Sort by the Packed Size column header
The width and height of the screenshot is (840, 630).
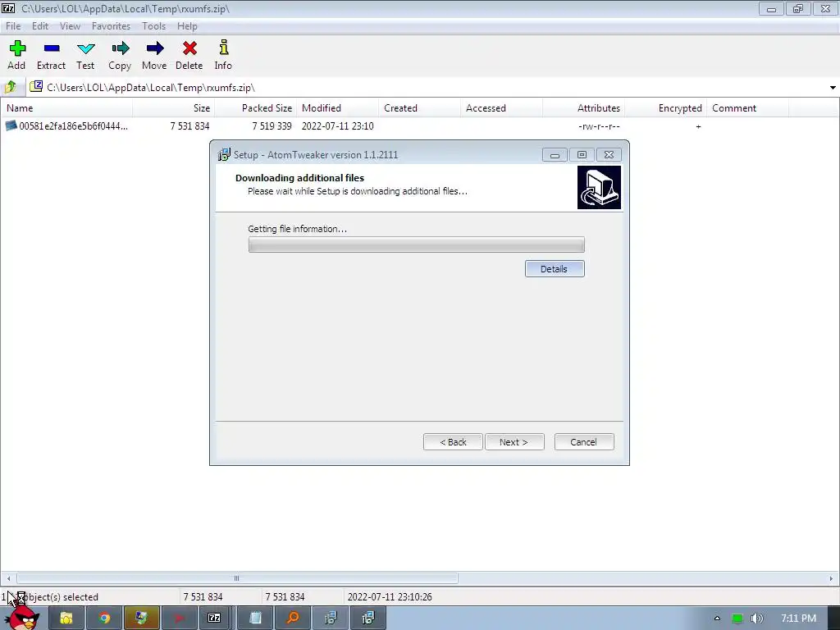256,107
